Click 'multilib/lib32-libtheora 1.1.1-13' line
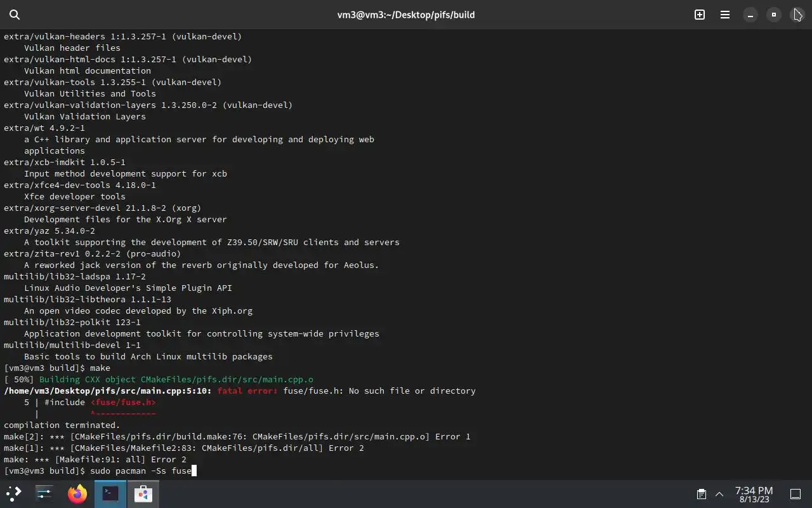This screenshot has height=508, width=812. pyautogui.click(x=88, y=299)
